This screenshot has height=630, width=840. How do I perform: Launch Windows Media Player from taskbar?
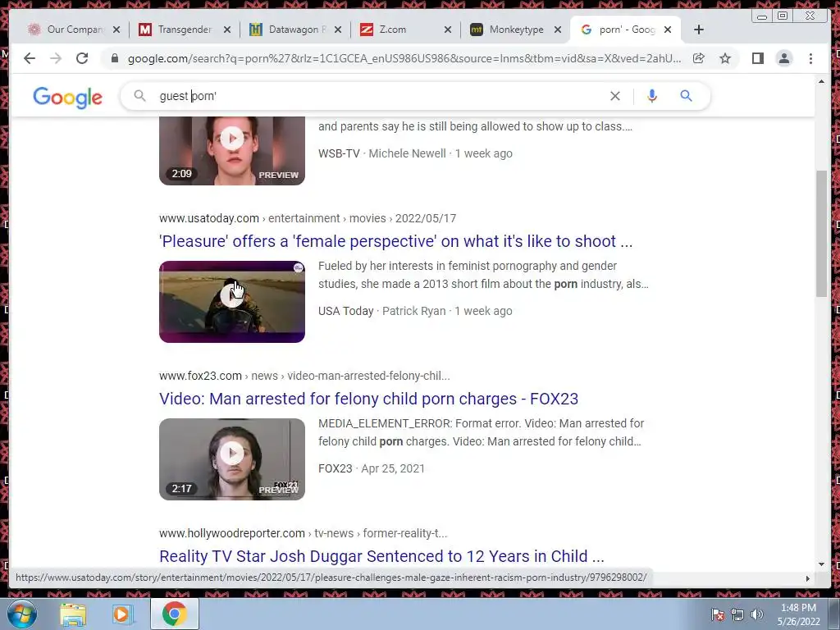(x=121, y=614)
